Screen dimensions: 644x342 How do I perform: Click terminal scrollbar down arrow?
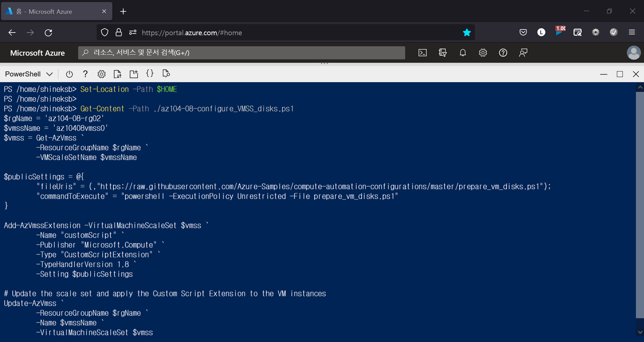click(640, 332)
